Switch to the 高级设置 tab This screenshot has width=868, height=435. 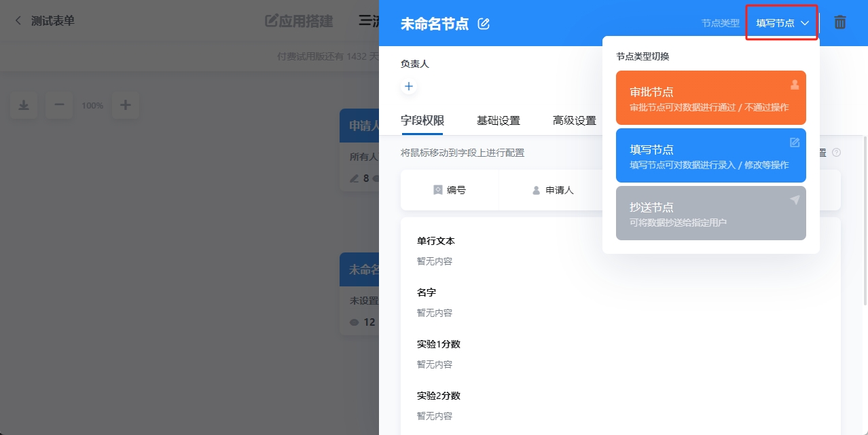(x=573, y=120)
